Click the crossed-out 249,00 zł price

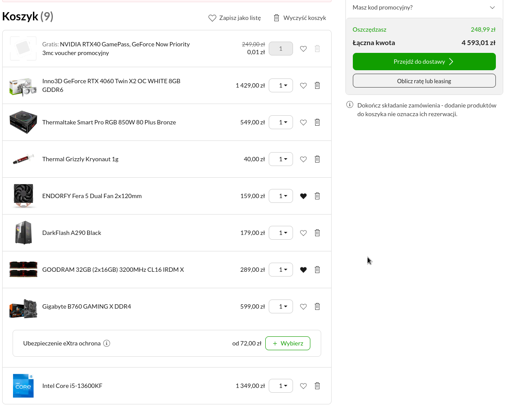click(x=254, y=44)
